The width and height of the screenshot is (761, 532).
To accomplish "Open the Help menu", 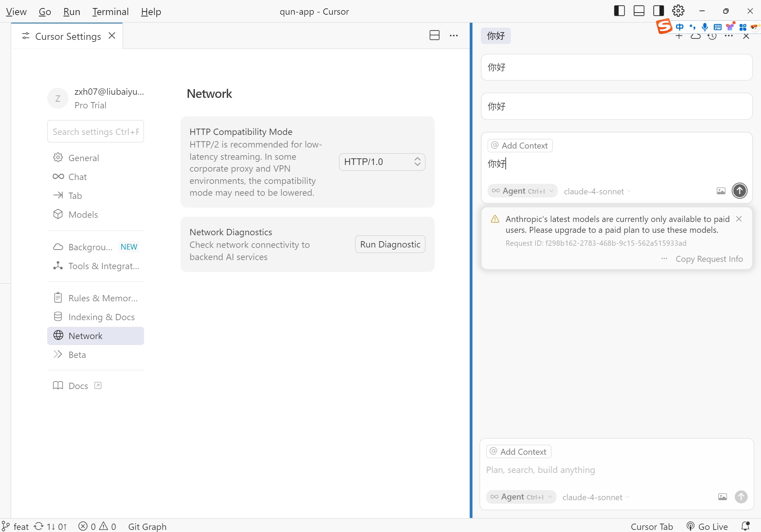I will [151, 12].
